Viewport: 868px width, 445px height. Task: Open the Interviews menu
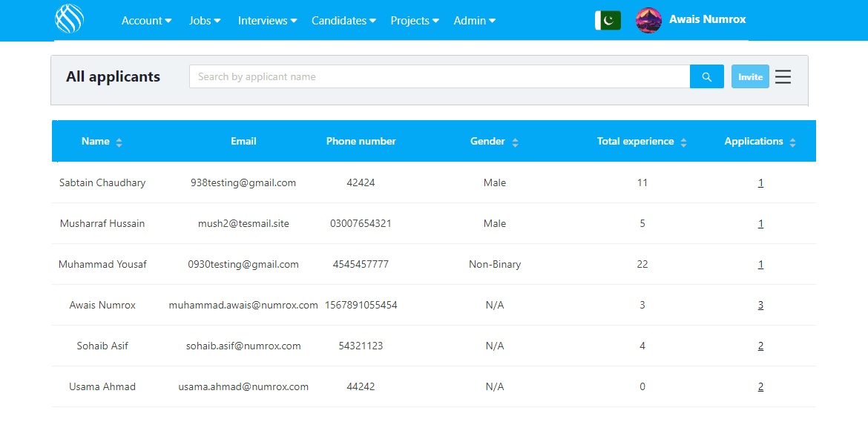click(267, 21)
